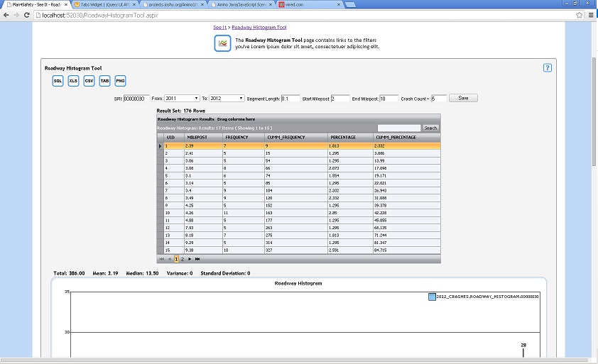
Task: Click the horizontal page scrollbar
Action: coord(293,360)
